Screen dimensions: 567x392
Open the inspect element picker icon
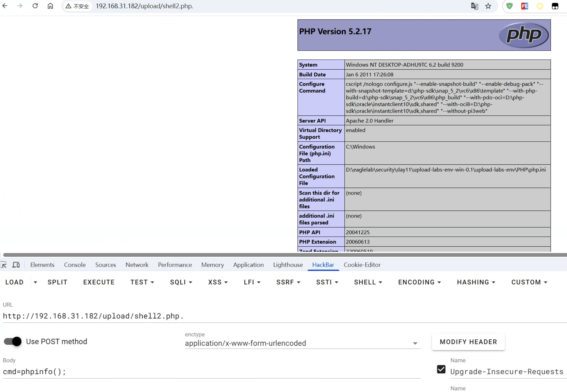pyautogui.click(x=4, y=265)
